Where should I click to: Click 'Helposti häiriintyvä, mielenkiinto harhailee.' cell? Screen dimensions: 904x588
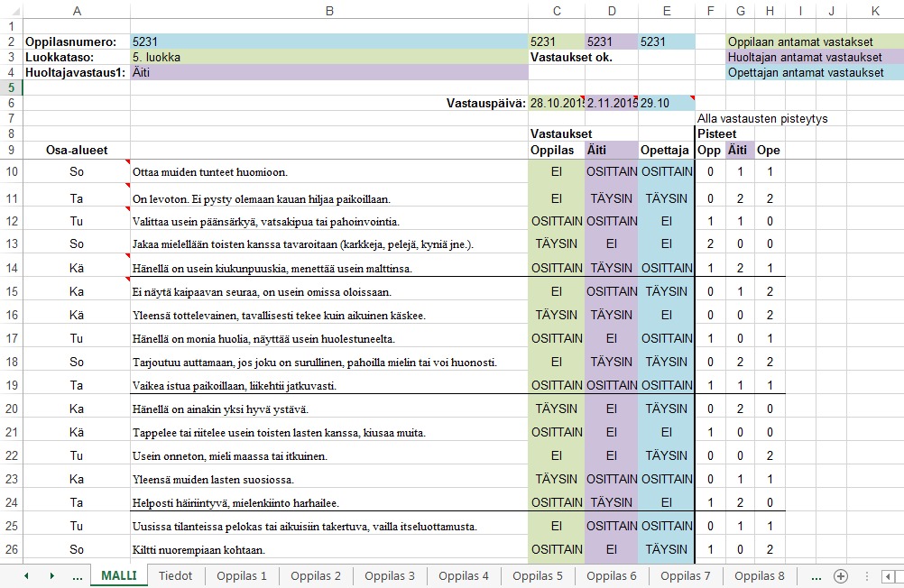point(329,502)
